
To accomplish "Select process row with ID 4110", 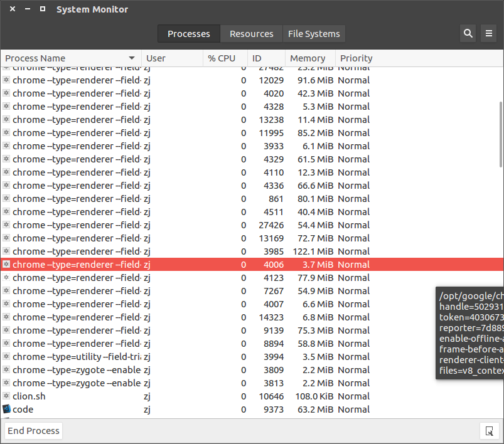I will 252,172.
